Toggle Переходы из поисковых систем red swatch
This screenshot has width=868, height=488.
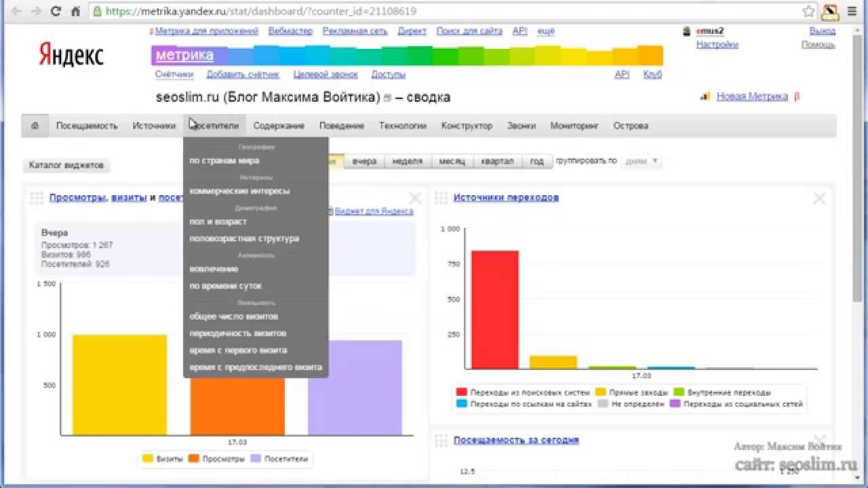(x=462, y=392)
